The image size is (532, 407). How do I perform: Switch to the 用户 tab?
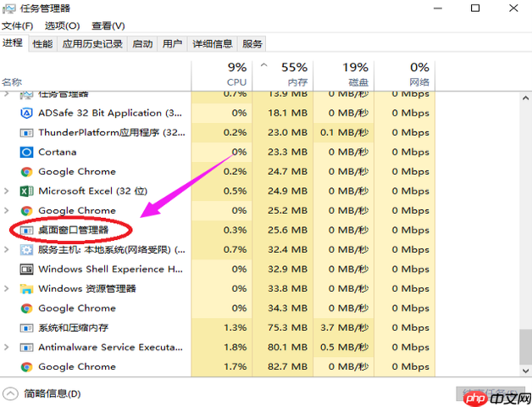coord(172,44)
